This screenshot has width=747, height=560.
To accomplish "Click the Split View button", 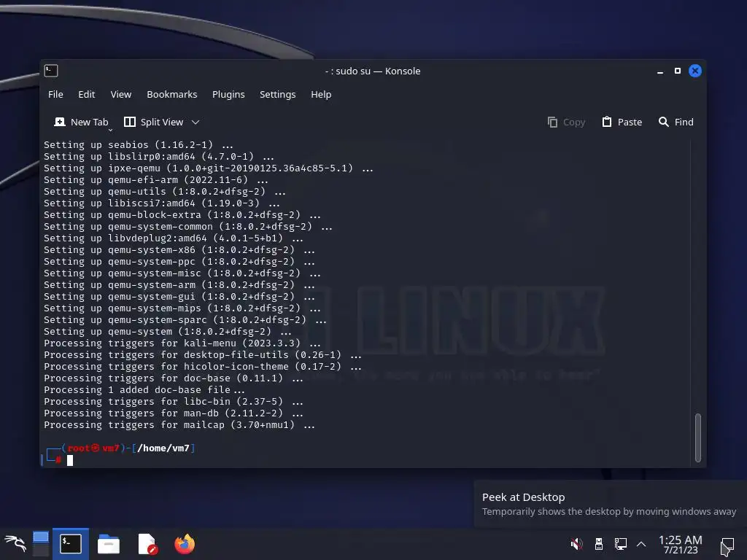I will coord(153,122).
